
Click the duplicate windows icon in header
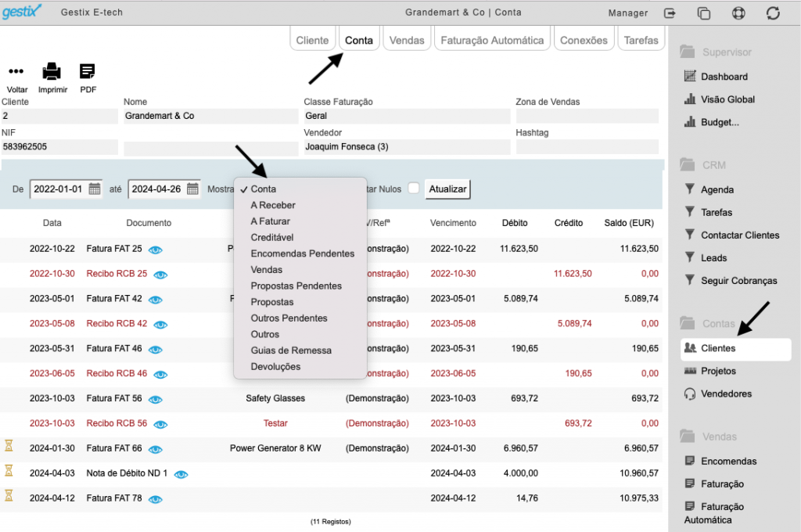point(704,13)
